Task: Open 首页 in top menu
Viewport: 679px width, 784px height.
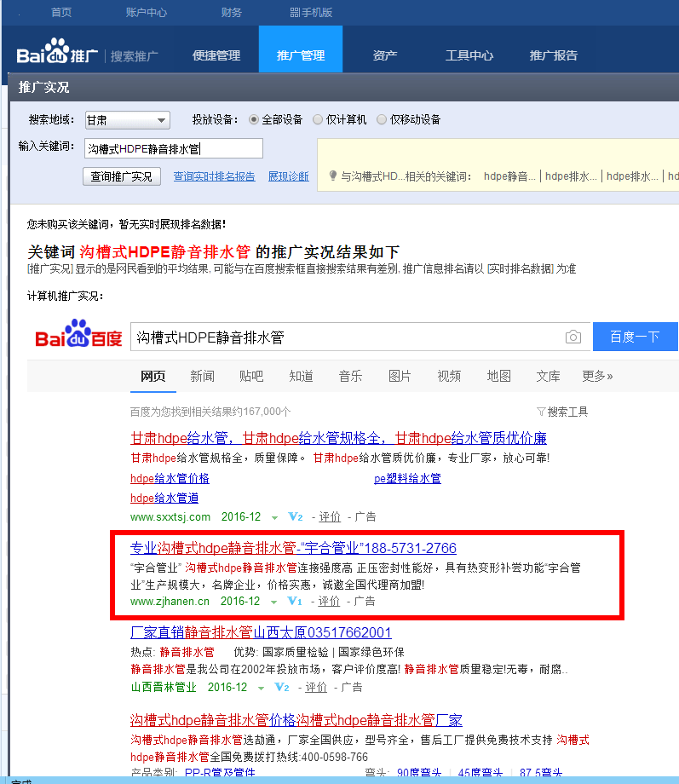Action: click(61, 13)
